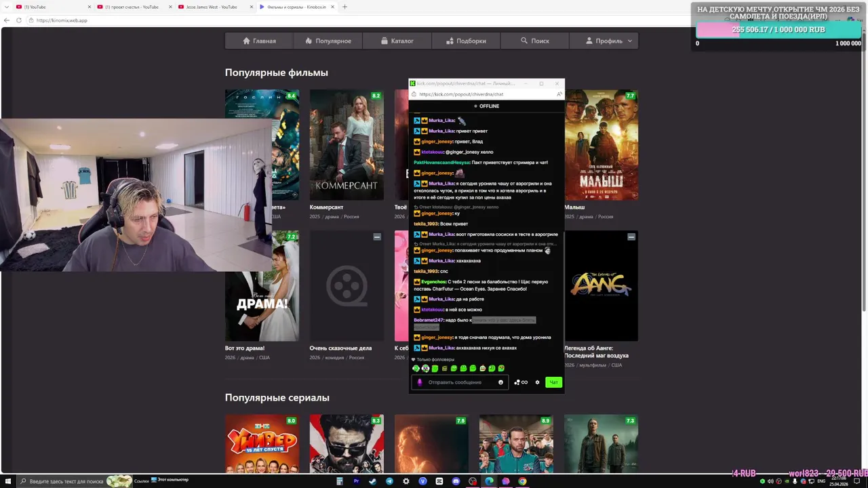Open the Подборки navigation item
The width and height of the screenshot is (868, 488).
coord(466,41)
